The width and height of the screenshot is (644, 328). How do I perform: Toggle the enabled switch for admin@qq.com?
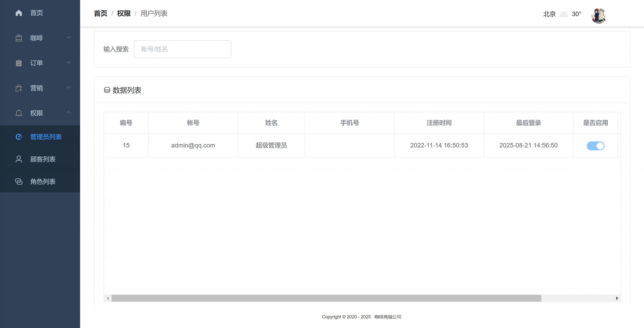click(595, 146)
